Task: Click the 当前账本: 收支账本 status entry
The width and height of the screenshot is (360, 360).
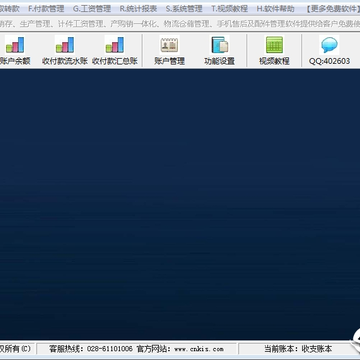Action: pyautogui.click(x=298, y=349)
